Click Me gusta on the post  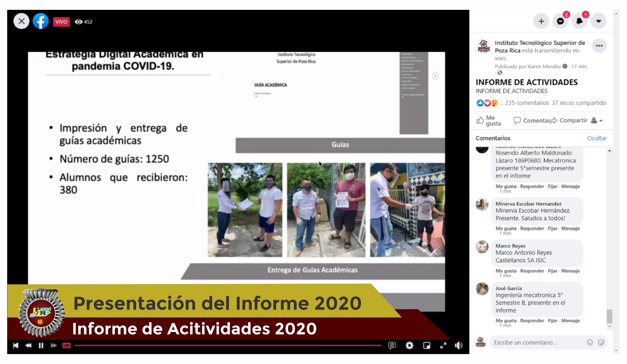click(489, 121)
